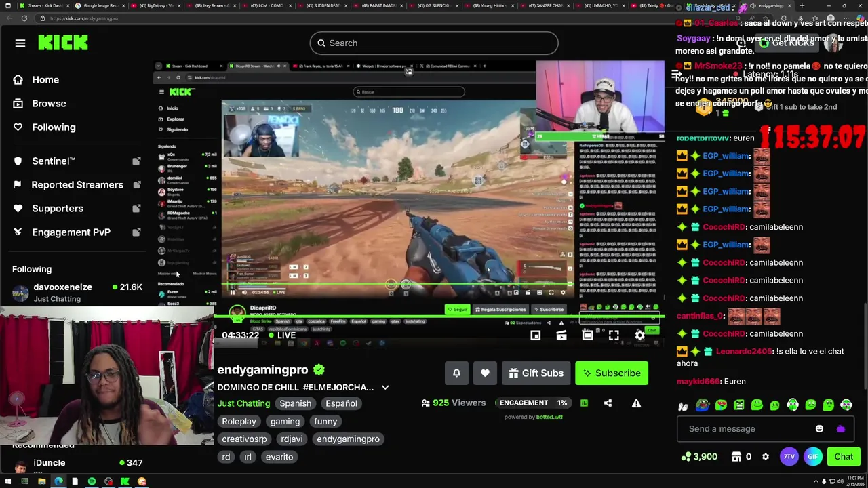Screen dimensions: 868x488
Task: Click Gift Subs button
Action: (x=536, y=373)
